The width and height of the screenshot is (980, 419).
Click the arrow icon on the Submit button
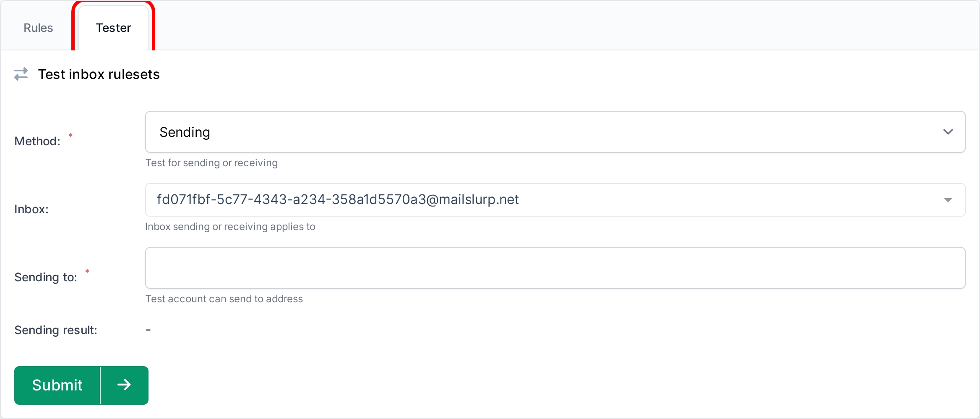tap(124, 385)
